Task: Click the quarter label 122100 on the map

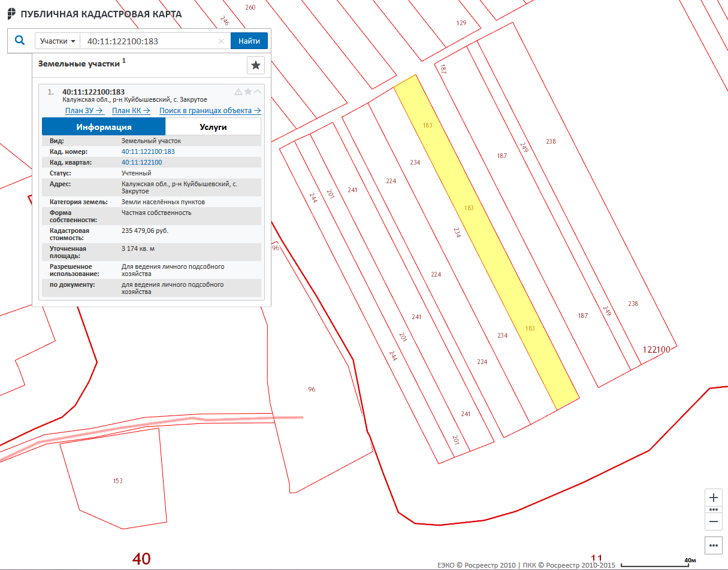Action: pos(656,350)
